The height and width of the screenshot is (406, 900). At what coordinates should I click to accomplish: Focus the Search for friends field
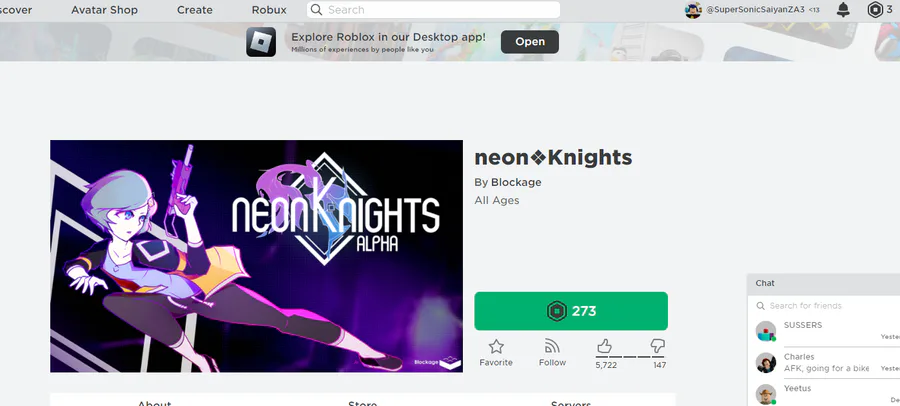830,306
